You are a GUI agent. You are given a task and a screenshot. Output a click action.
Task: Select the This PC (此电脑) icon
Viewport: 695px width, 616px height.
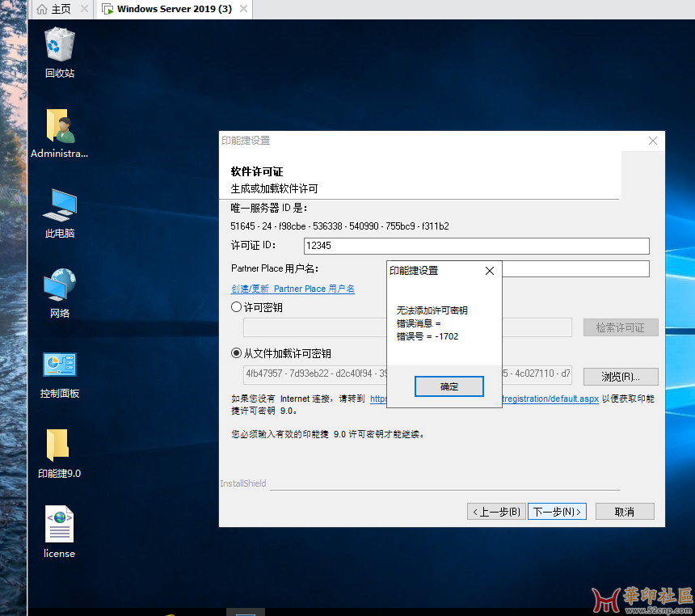click(x=59, y=213)
